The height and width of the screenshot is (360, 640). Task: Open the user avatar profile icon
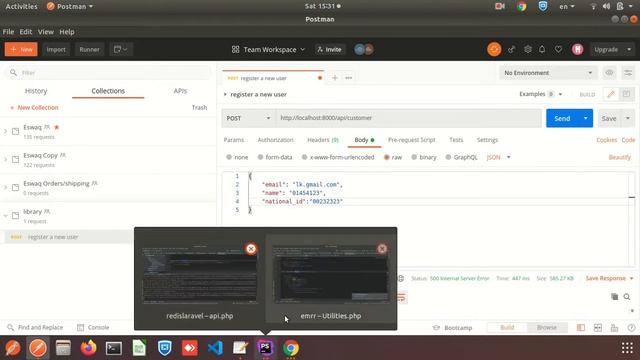(x=578, y=49)
